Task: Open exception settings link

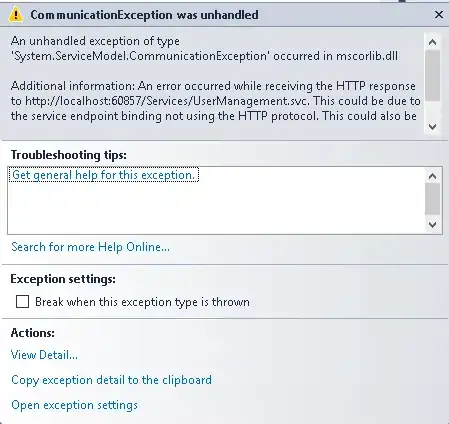Action: pos(74,405)
